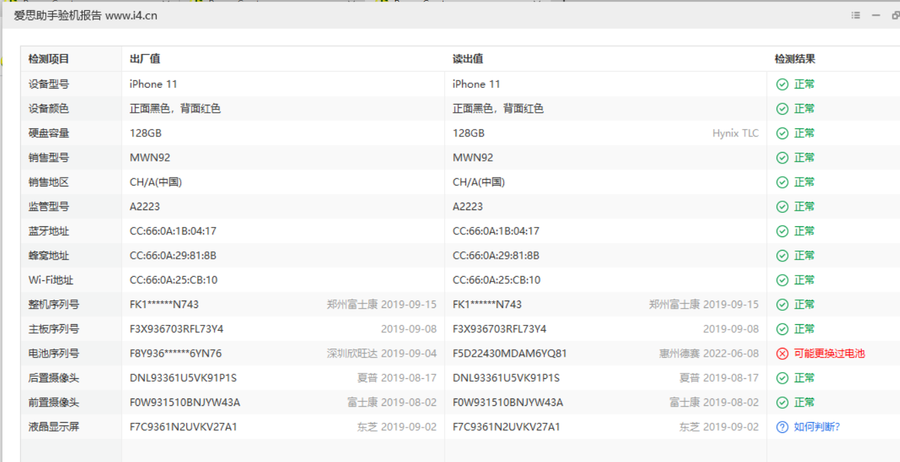
Task: Click green check icon in 监管型号 row
Action: tap(782, 206)
